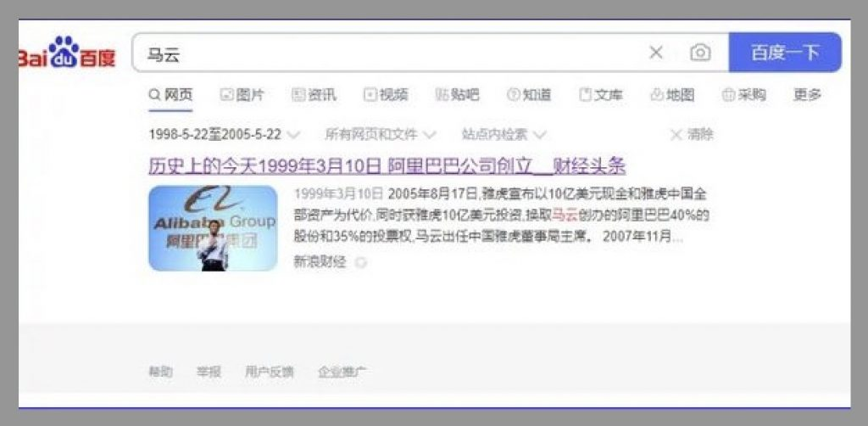Click 清除 to clear filters
This screenshot has width=868, height=426.
click(x=692, y=135)
